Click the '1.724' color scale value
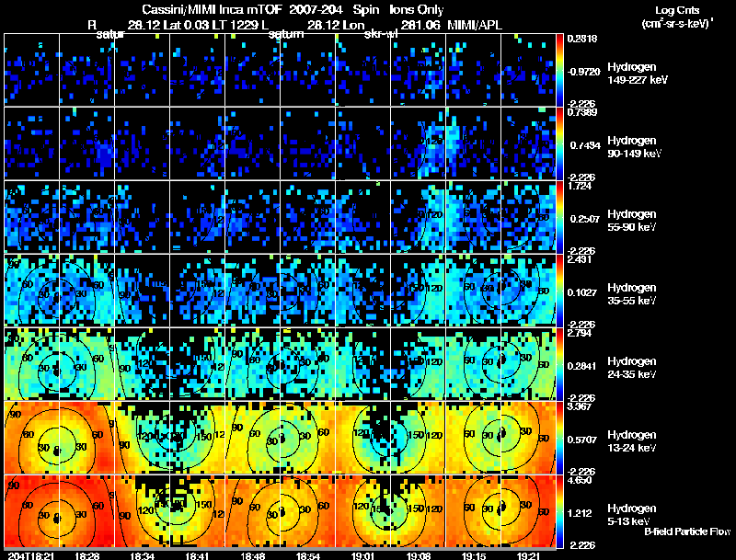 (580, 186)
